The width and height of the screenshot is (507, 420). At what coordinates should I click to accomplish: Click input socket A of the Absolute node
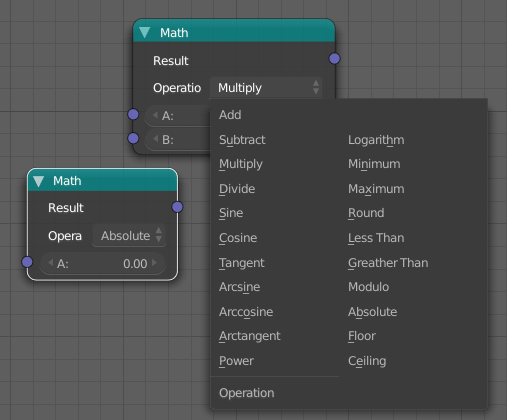coord(27,262)
